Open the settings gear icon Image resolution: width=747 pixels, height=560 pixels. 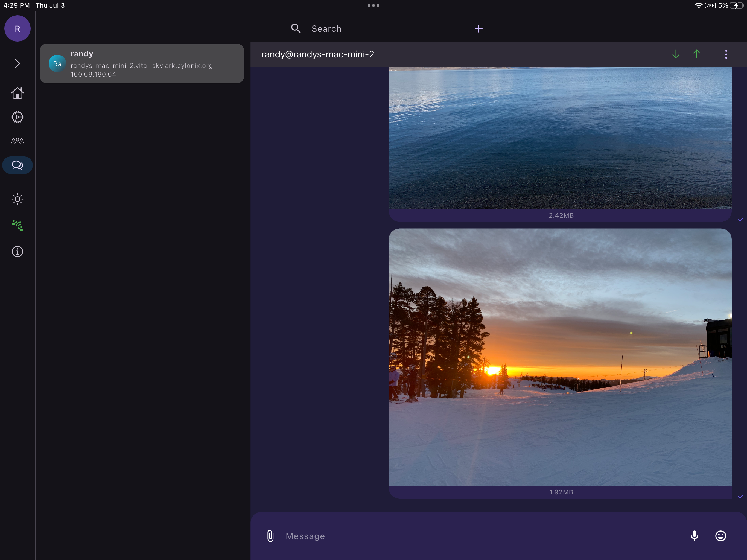click(17, 117)
